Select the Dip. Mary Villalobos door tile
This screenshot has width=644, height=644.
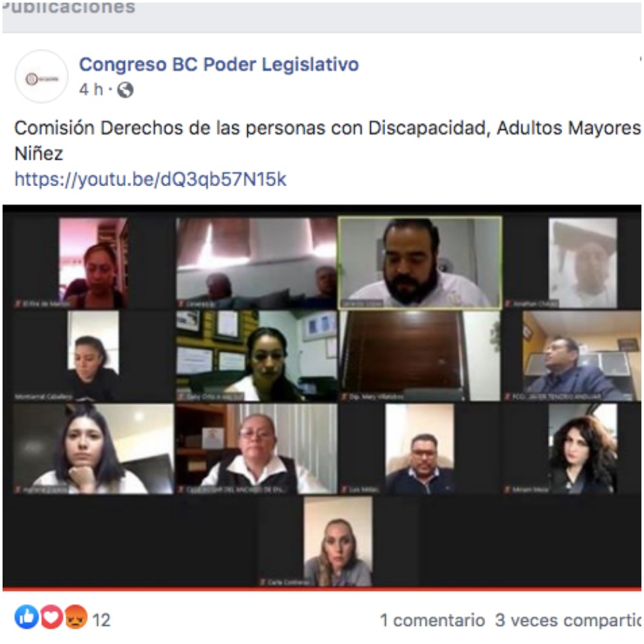point(420,355)
